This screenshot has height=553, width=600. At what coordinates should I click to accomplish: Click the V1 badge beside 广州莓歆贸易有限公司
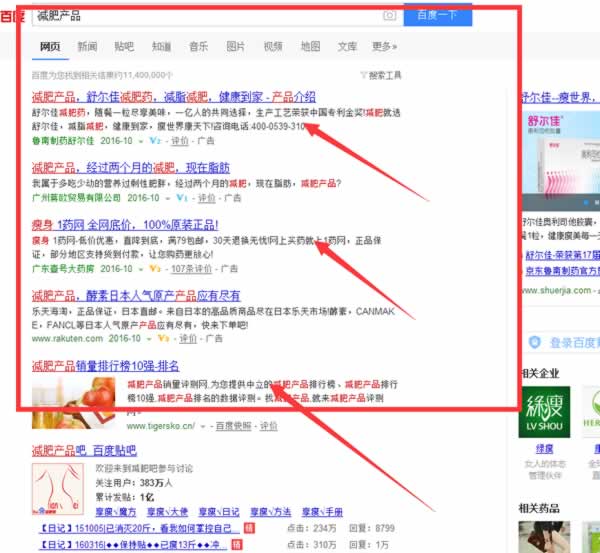click(182, 197)
